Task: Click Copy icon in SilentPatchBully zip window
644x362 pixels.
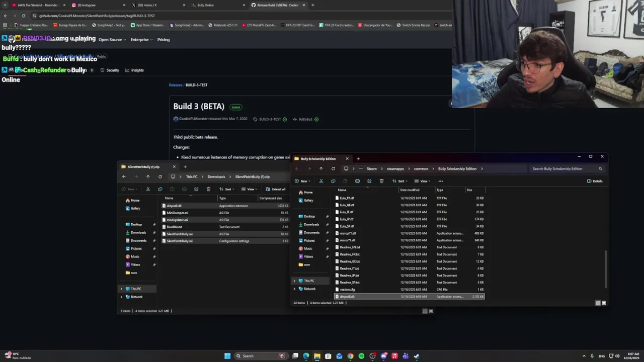Action: pyautogui.click(x=160, y=189)
